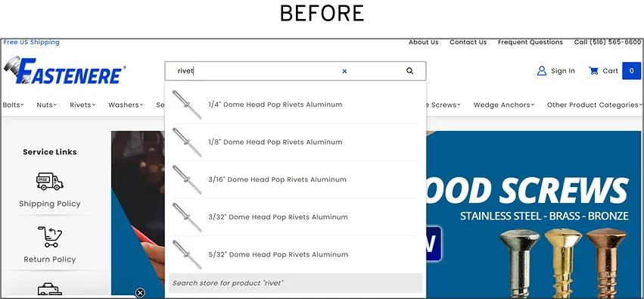The image size is (644, 299).
Task: Expand the Bolts menu
Action: (13, 104)
